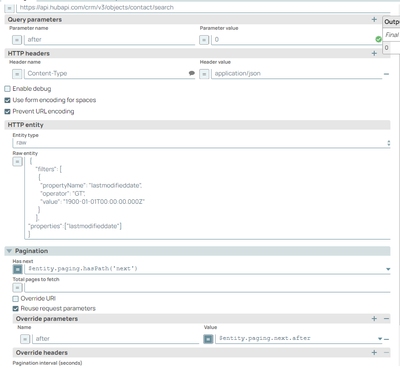Open comment bubble icon in Content-Type field
This screenshot has height=375, width=400.
coord(192,73)
